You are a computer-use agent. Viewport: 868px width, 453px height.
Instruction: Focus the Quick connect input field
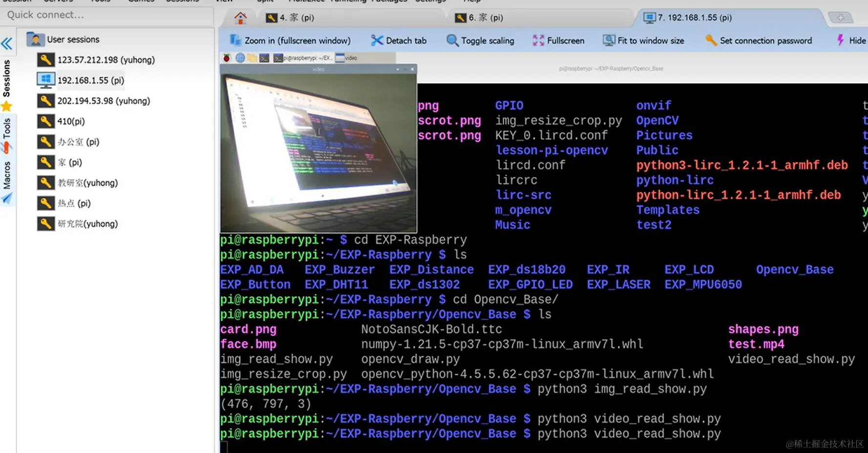tap(106, 15)
